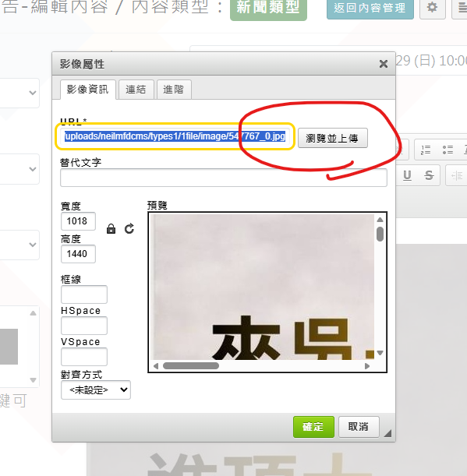This screenshot has height=476, width=467.
Task: Click the preview scroll up arrow
Action: [x=380, y=220]
